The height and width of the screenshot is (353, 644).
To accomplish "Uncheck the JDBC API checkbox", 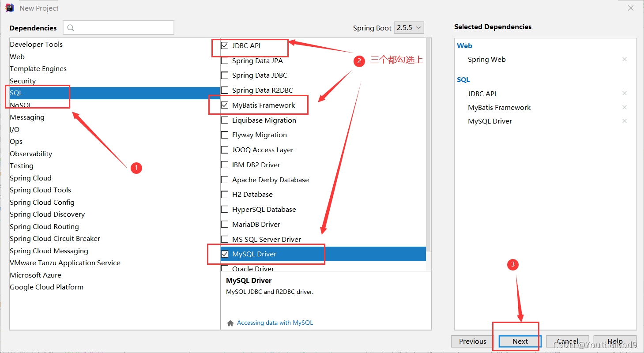I will click(x=225, y=45).
